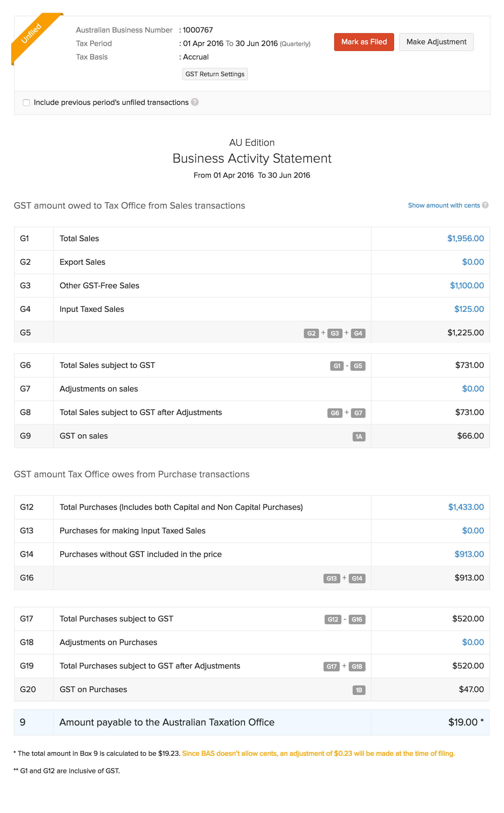504x813 pixels.
Task: Click the G13 badge in the G16 row
Action: 331,578
